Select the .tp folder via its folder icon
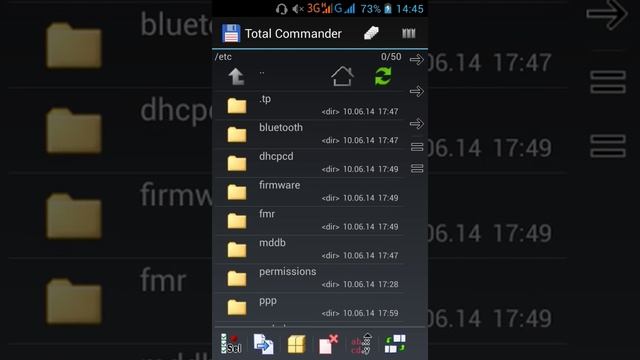 (237, 106)
